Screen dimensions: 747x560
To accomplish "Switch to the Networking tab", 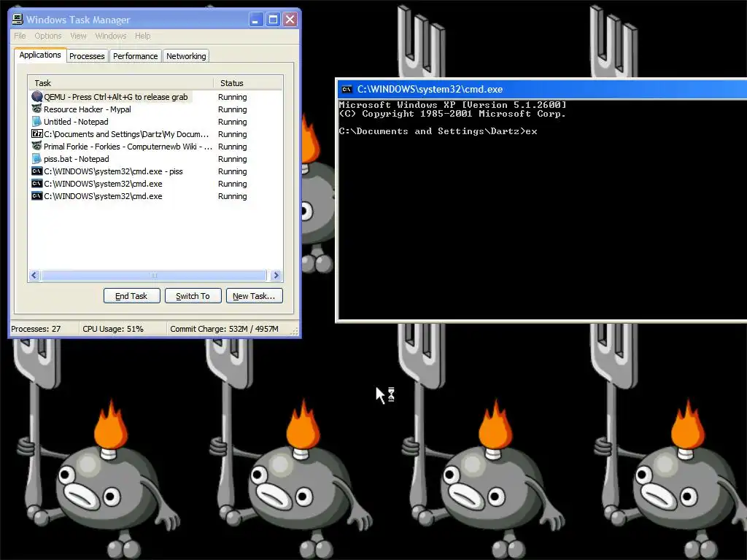I will (x=186, y=56).
